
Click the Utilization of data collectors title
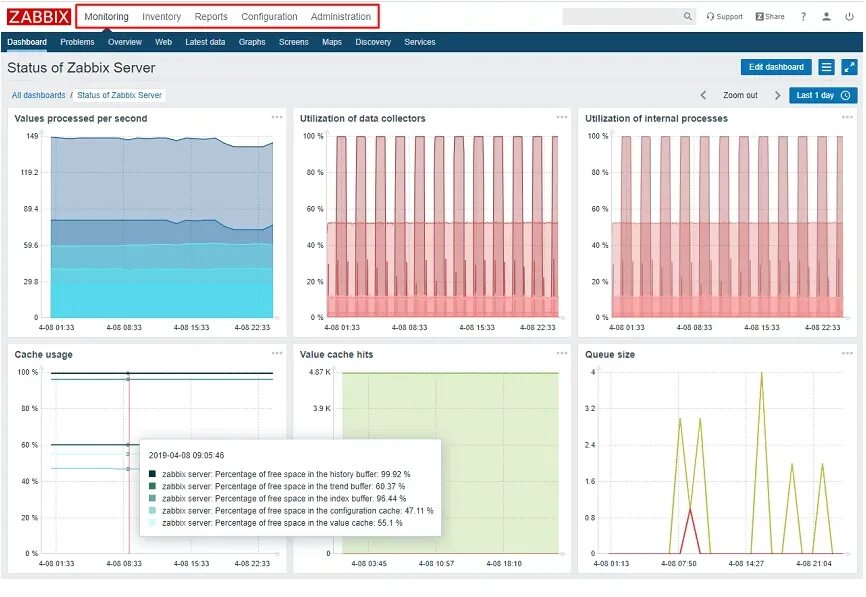[362, 118]
